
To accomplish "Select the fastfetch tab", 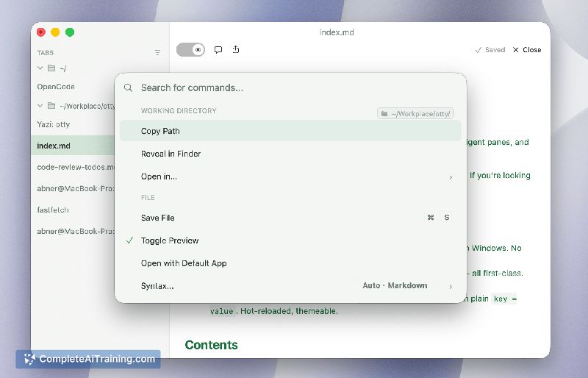I will click(73, 210).
